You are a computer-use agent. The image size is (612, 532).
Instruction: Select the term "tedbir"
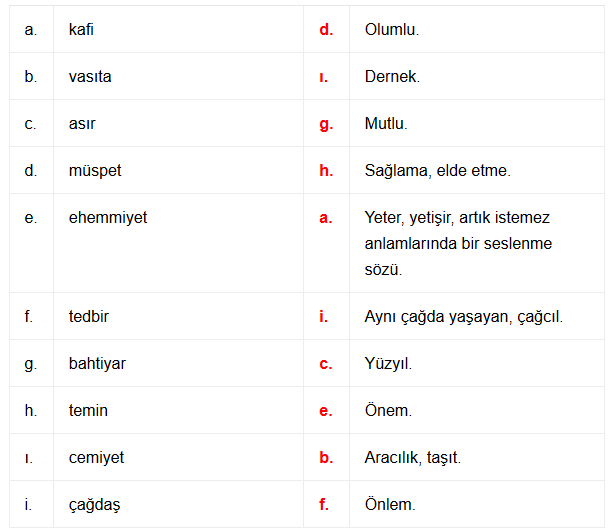(89, 317)
